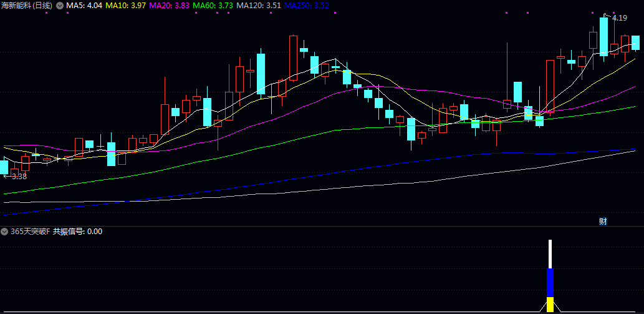Viewport: 644px width, 314px height.
Task: Click the MA250 blue average label
Action: (x=306, y=6)
